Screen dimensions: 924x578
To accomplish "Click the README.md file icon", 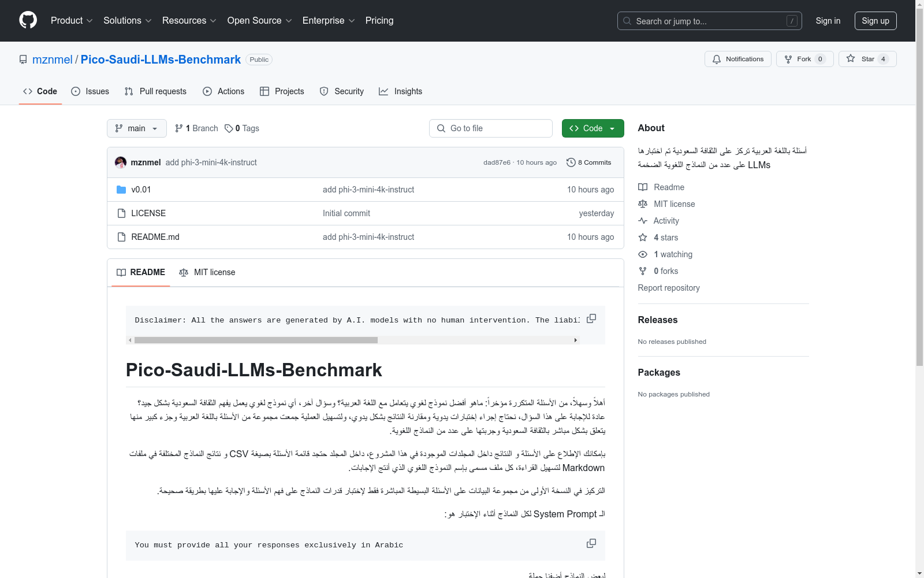I will [x=121, y=237].
